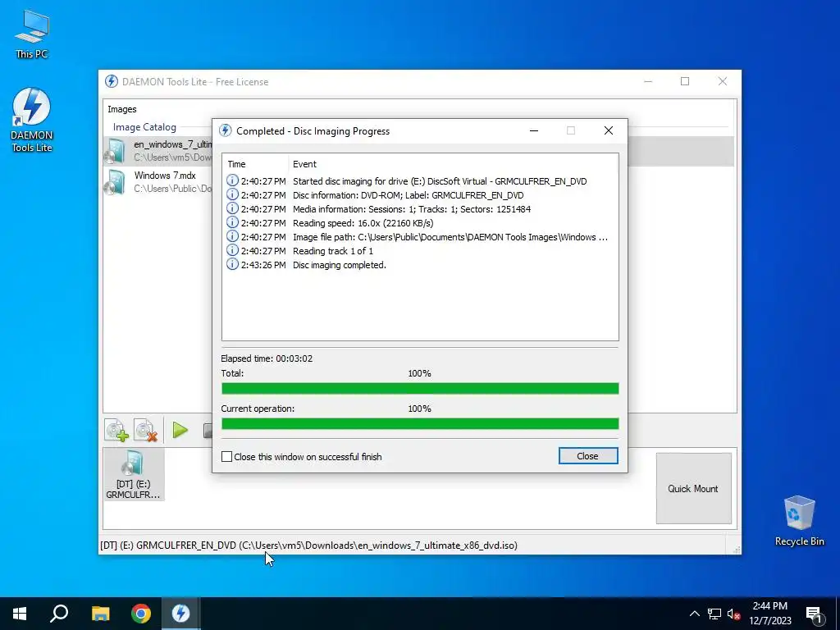Click info icon of Disc imaging completed row
840x630 pixels.
(232, 264)
